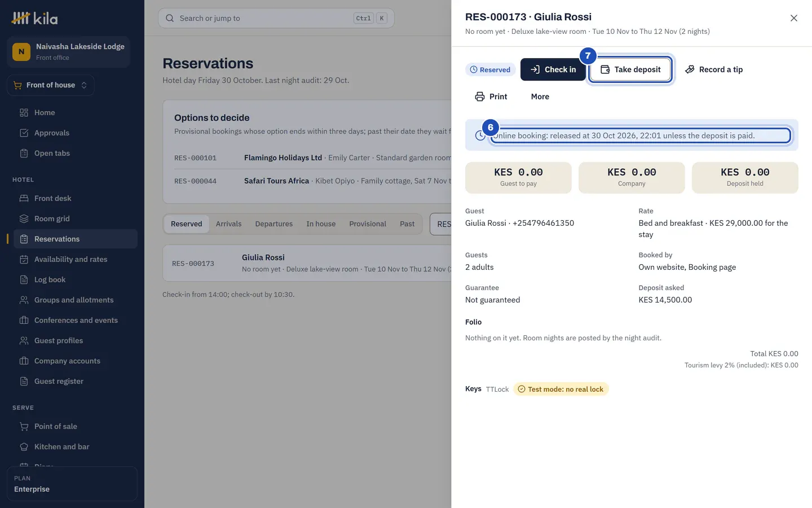
Task: Click the Approvals checkbox icon
Action: tap(24, 133)
